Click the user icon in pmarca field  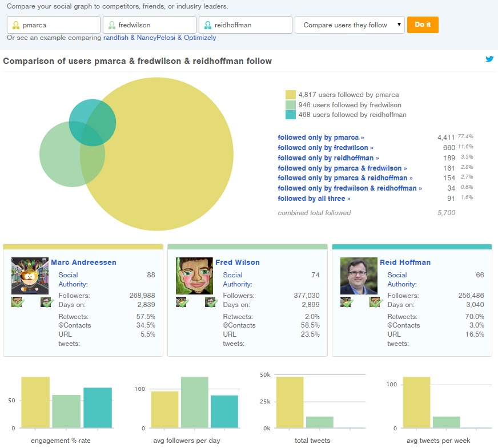pyautogui.click(x=15, y=25)
